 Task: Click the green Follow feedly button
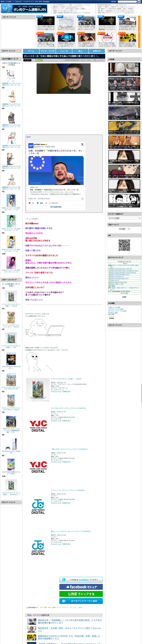pyautogui.click(x=39, y=60)
